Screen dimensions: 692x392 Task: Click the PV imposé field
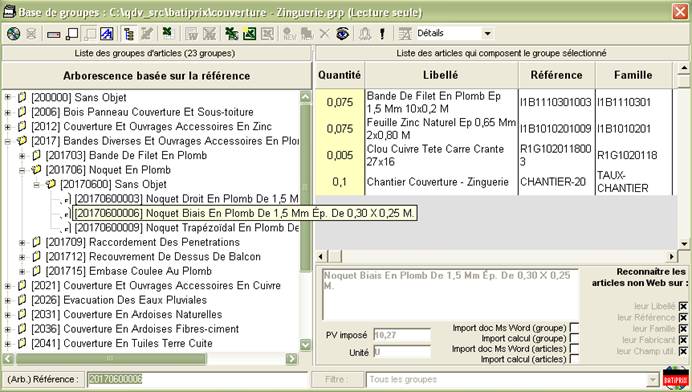tap(402, 335)
